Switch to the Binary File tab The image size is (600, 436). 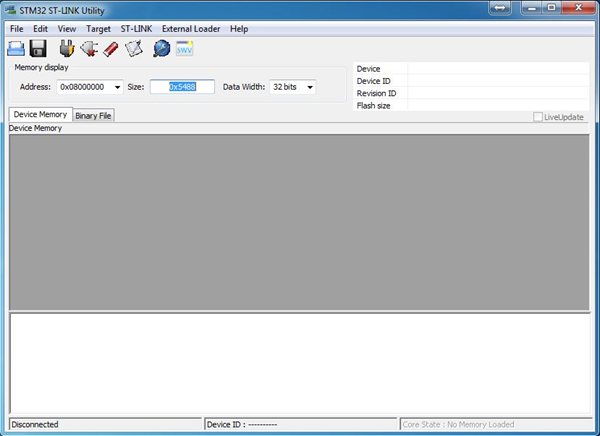click(x=93, y=116)
